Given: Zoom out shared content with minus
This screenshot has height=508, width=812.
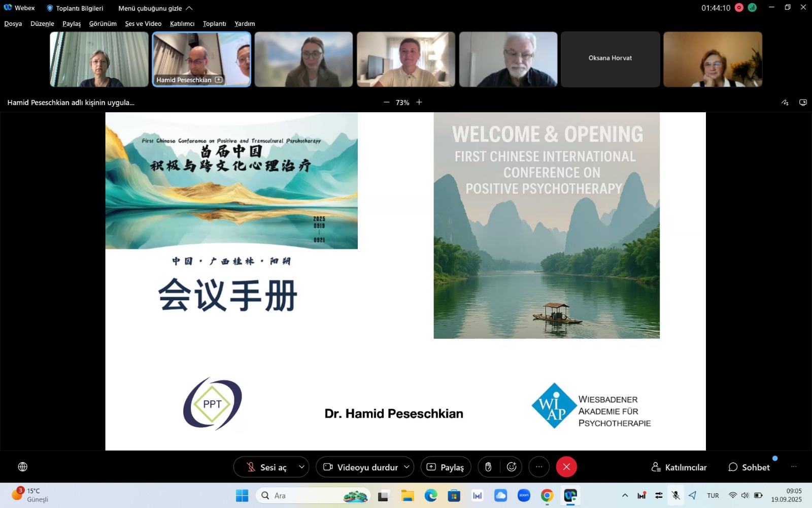Looking at the screenshot, I should 386,103.
